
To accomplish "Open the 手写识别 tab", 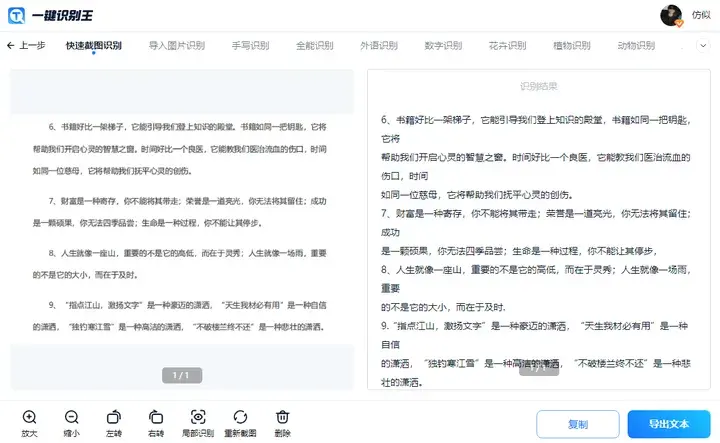I will 250,45.
